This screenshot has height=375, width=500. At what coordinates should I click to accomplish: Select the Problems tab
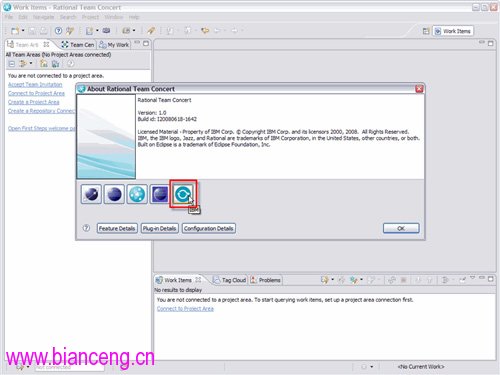pos(266,280)
